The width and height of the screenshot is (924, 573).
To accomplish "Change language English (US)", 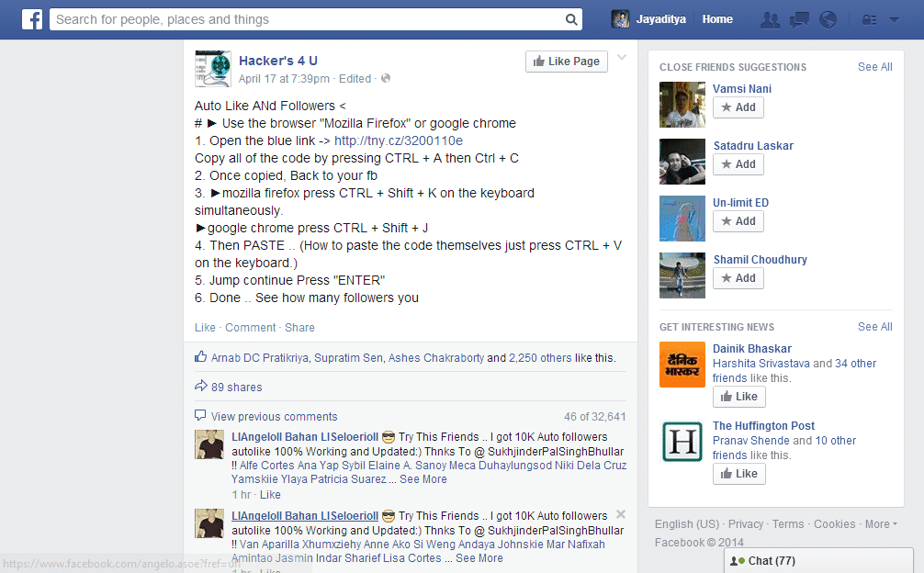I will 687,524.
